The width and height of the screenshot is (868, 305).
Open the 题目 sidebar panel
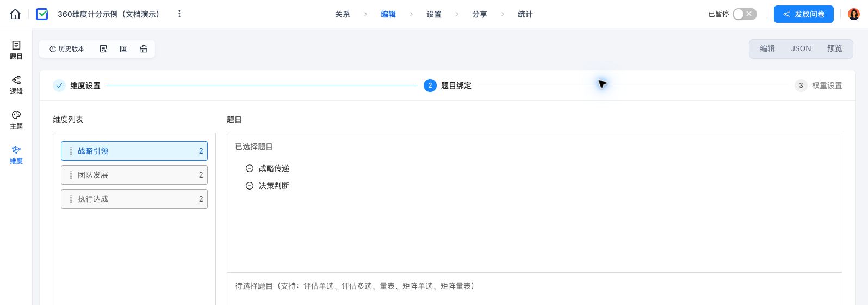click(x=16, y=50)
